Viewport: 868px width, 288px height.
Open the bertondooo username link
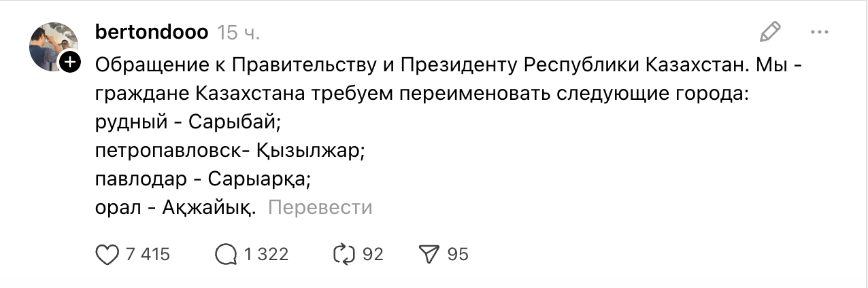(x=152, y=32)
